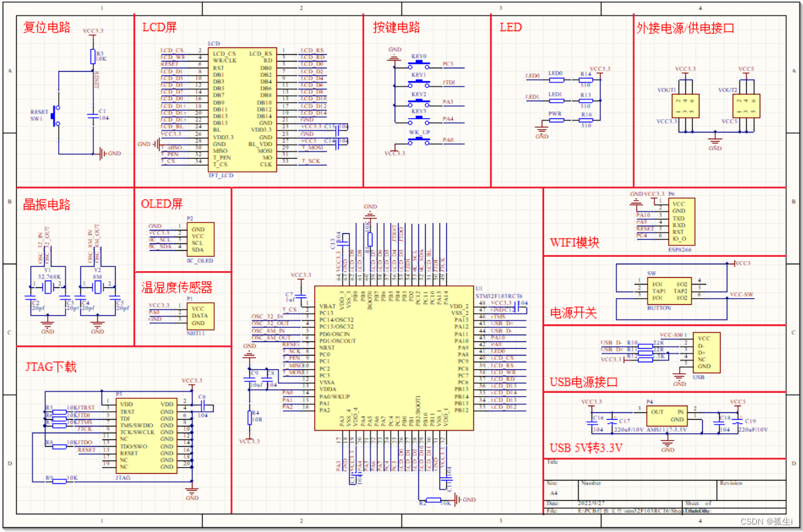Click the RESET SW1 push-button symbol
The height and width of the screenshot is (532, 803).
tap(57, 115)
